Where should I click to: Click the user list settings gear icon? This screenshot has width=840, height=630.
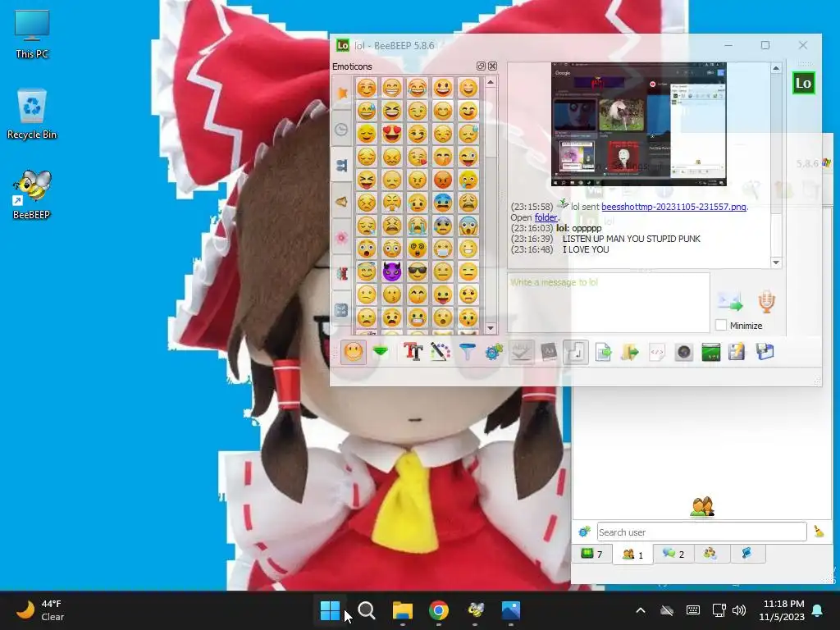584,532
